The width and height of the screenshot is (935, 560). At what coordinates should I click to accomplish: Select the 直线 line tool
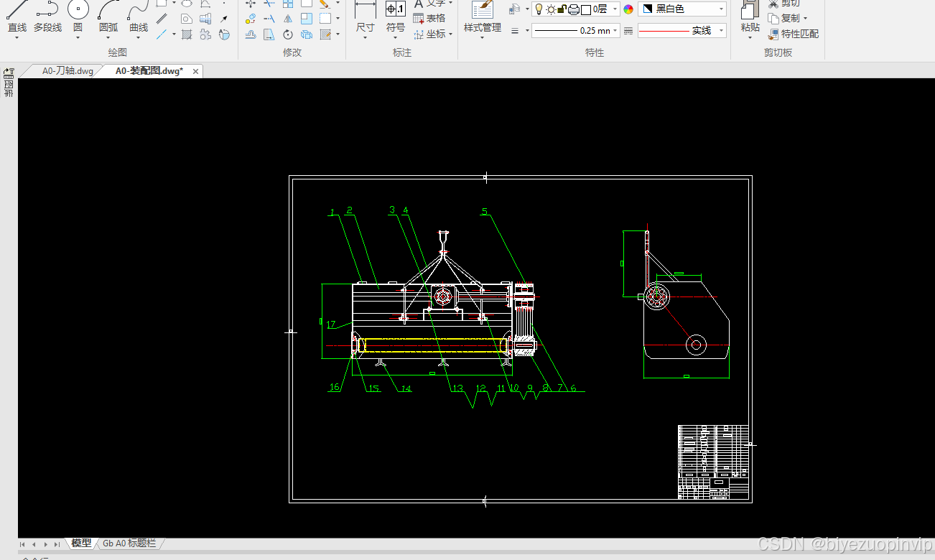coord(17,17)
